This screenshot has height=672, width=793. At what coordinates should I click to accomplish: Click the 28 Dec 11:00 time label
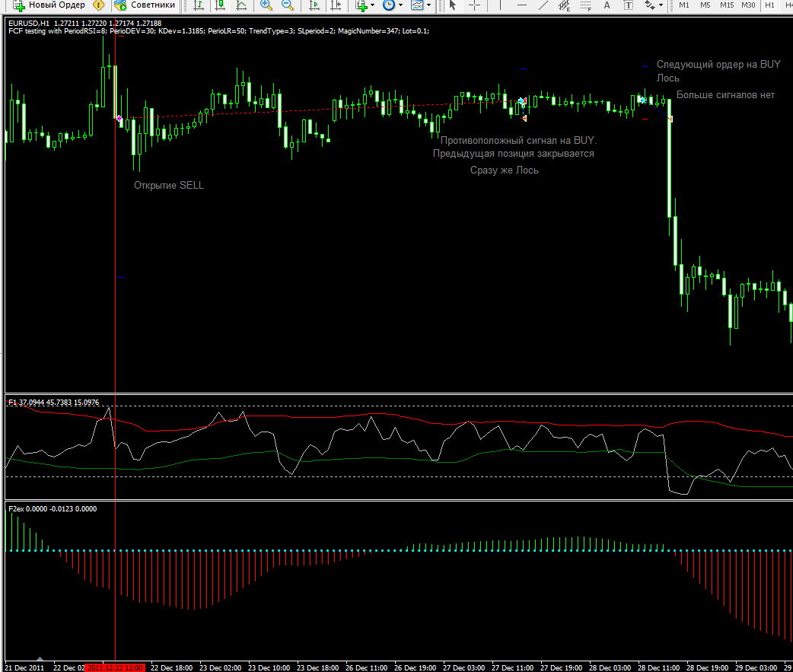tap(658, 668)
